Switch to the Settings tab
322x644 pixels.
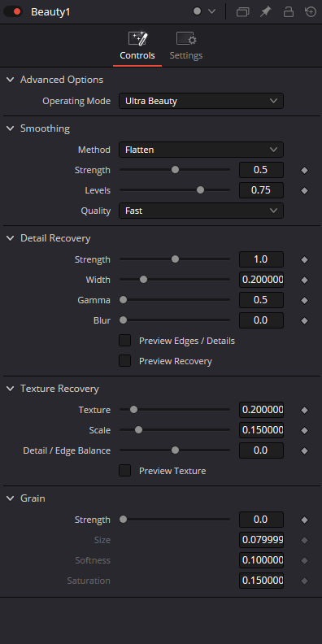[x=186, y=46]
